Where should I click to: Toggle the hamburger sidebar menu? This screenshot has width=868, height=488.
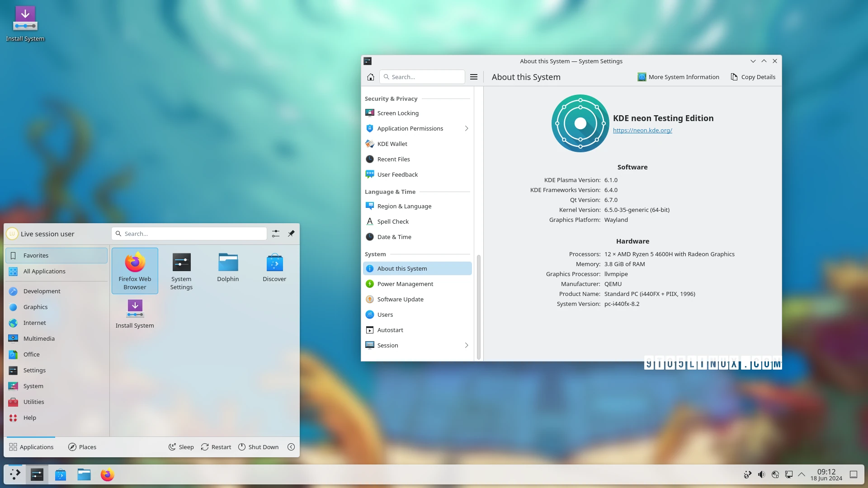click(x=474, y=77)
